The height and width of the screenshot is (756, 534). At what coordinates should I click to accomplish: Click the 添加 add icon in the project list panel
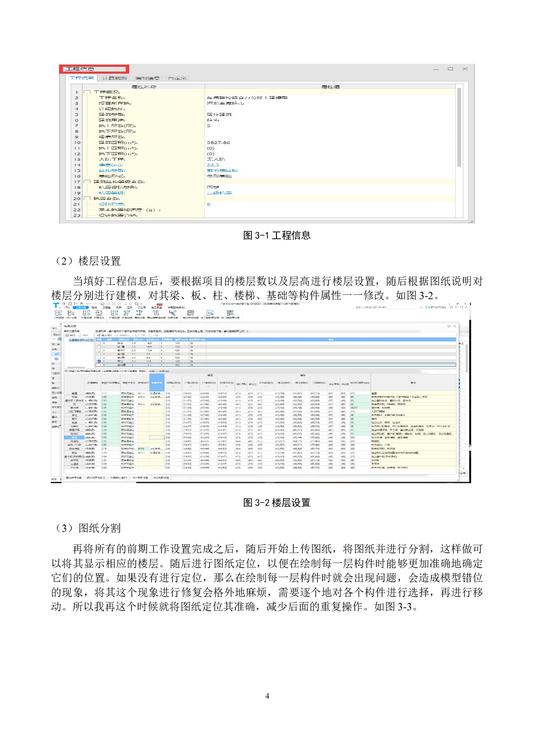click(x=67, y=335)
